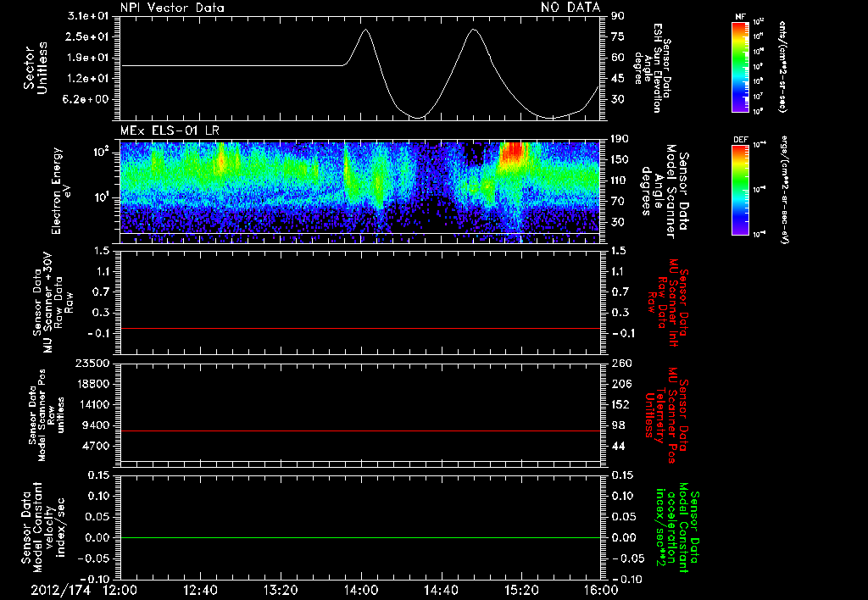Click the '23500' scanner position tick
The width and height of the screenshot is (868, 600).
coord(92,363)
